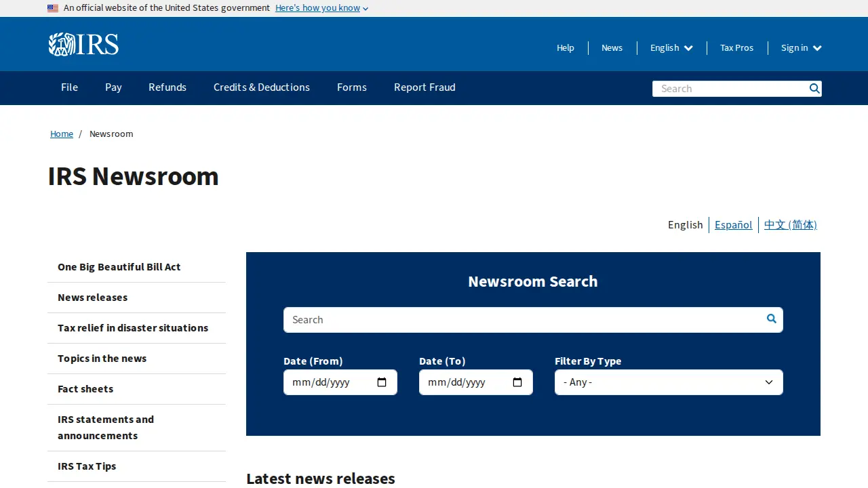Click the Date (To) input field
868x488 pixels.
tap(476, 382)
